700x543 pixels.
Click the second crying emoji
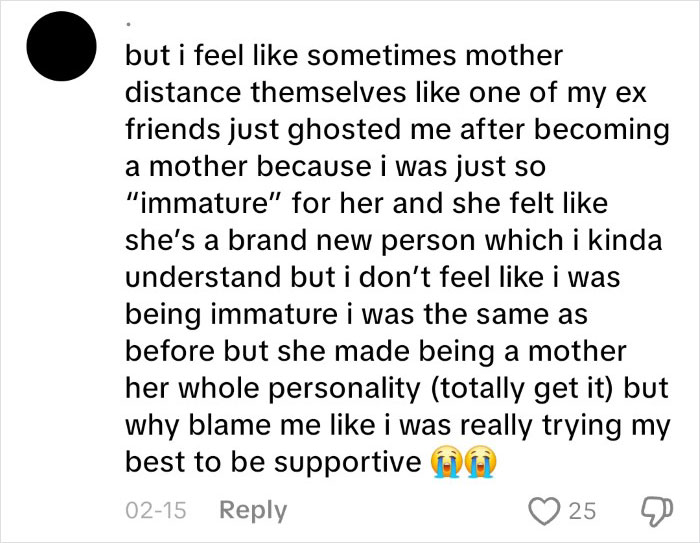tap(479, 464)
